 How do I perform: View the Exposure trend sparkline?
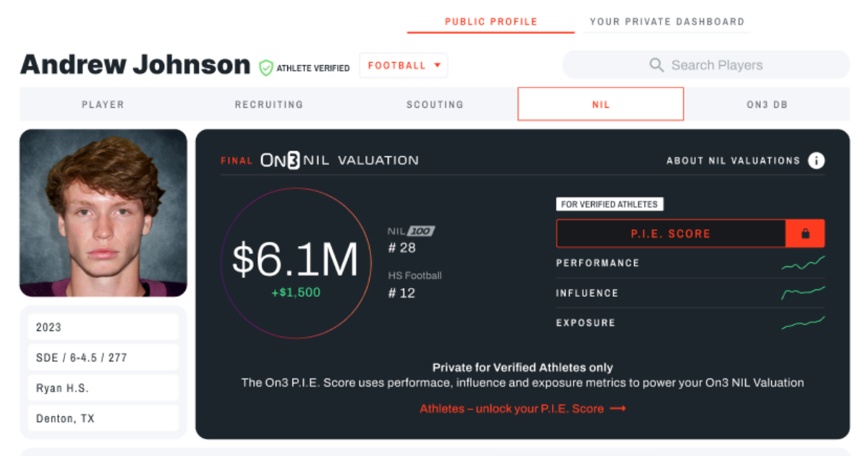point(803,323)
